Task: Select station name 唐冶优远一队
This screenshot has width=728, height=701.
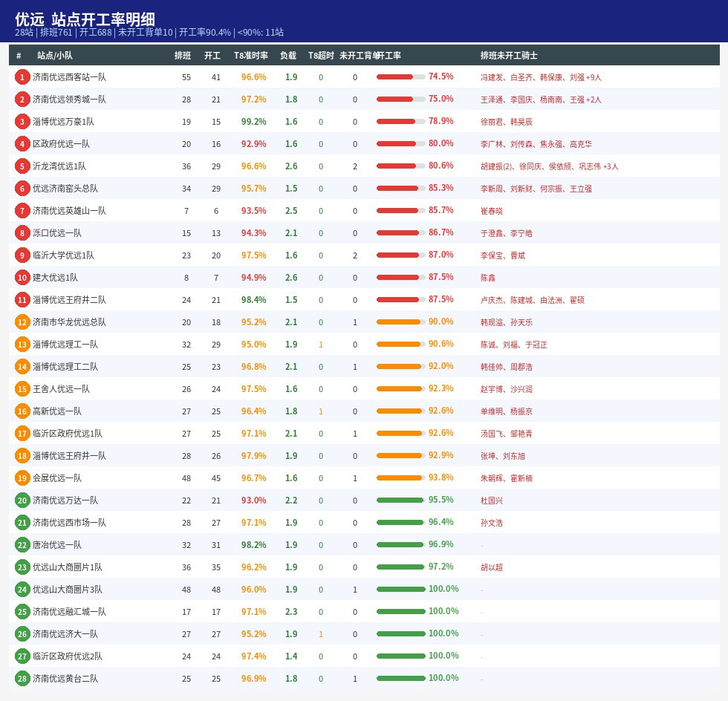Action: pos(56,545)
